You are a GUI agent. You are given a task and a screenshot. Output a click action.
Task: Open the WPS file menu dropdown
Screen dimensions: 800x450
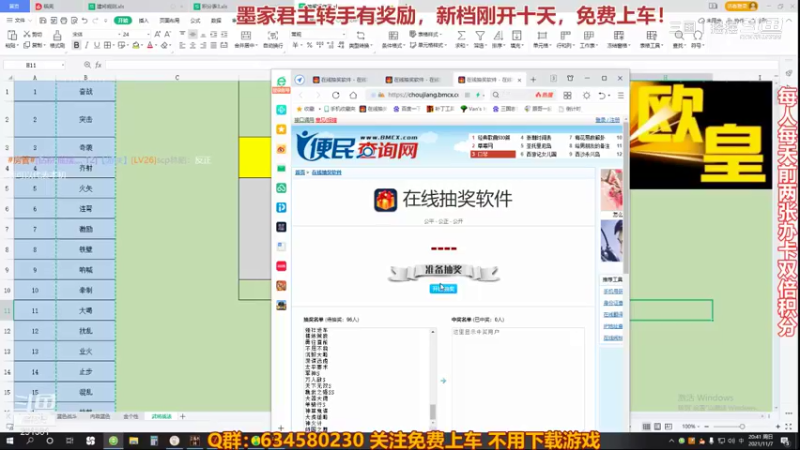click(19, 20)
